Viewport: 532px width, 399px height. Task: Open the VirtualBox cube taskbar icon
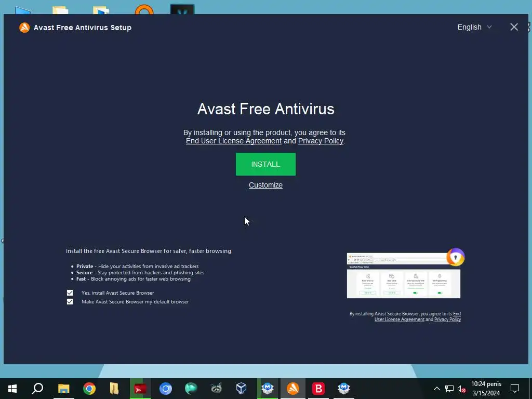click(x=241, y=389)
